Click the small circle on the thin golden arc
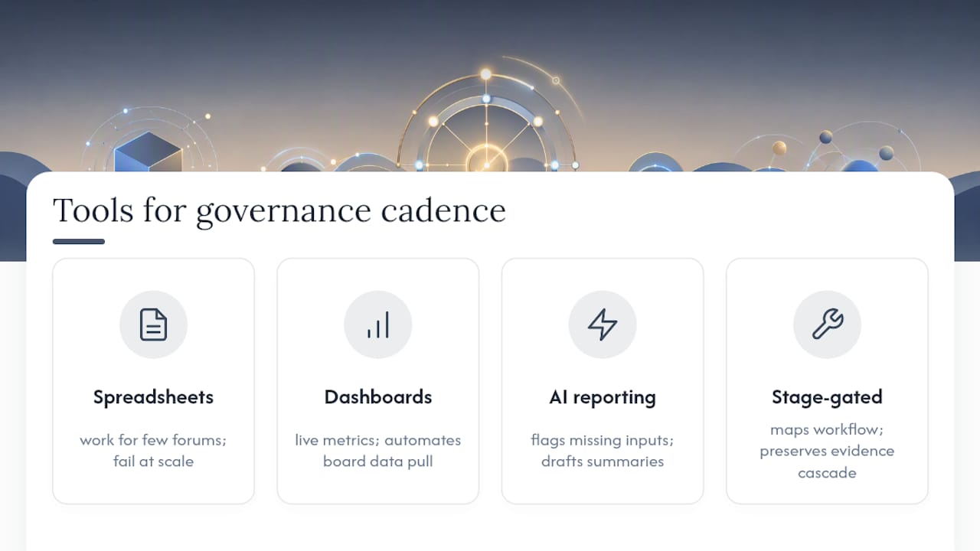The width and height of the screenshot is (980, 551). pyautogui.click(x=556, y=80)
